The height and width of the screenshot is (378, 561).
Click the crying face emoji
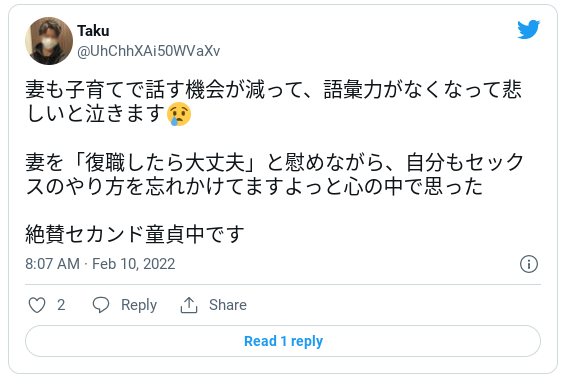pyautogui.click(x=179, y=114)
